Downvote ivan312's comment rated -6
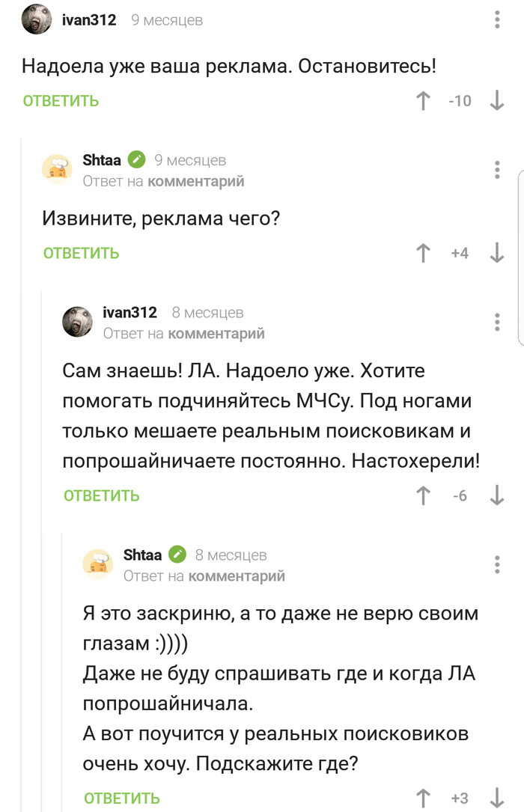 (x=496, y=495)
